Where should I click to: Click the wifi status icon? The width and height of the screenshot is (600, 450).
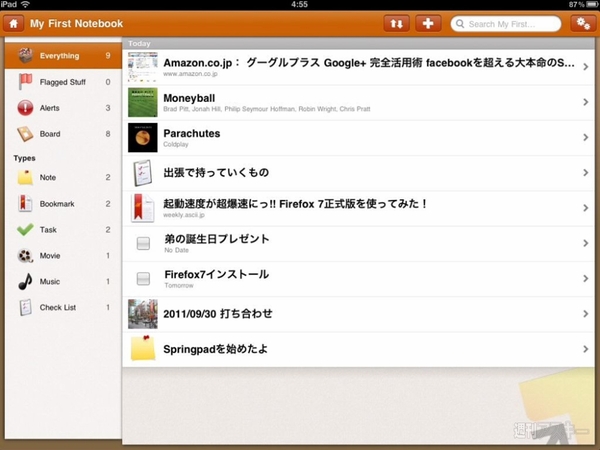click(x=25, y=4)
